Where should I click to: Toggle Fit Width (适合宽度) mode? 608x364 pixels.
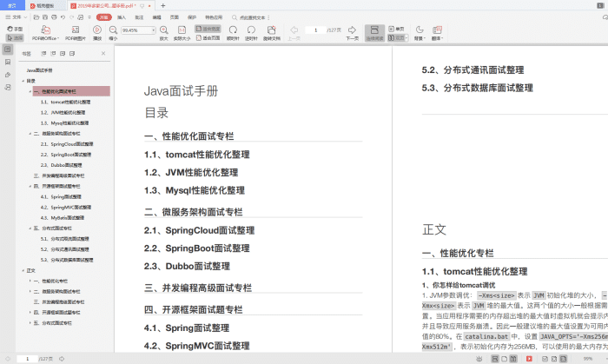[x=208, y=29]
